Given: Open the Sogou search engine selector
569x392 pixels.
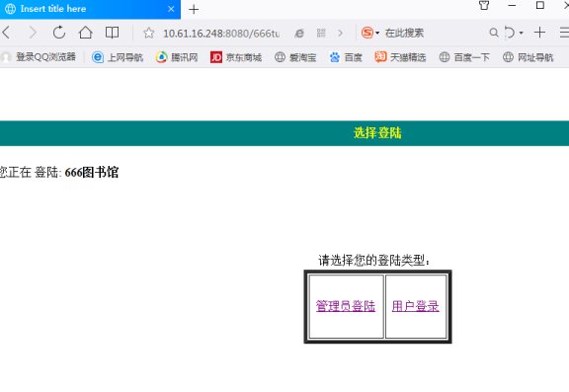Looking at the screenshot, I should click(x=370, y=33).
